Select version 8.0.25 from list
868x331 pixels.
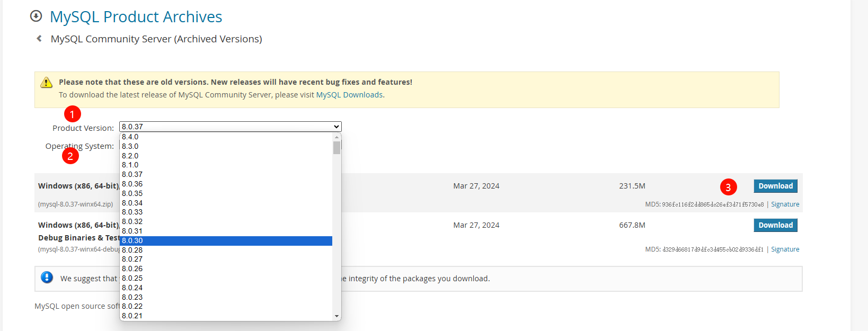point(226,278)
